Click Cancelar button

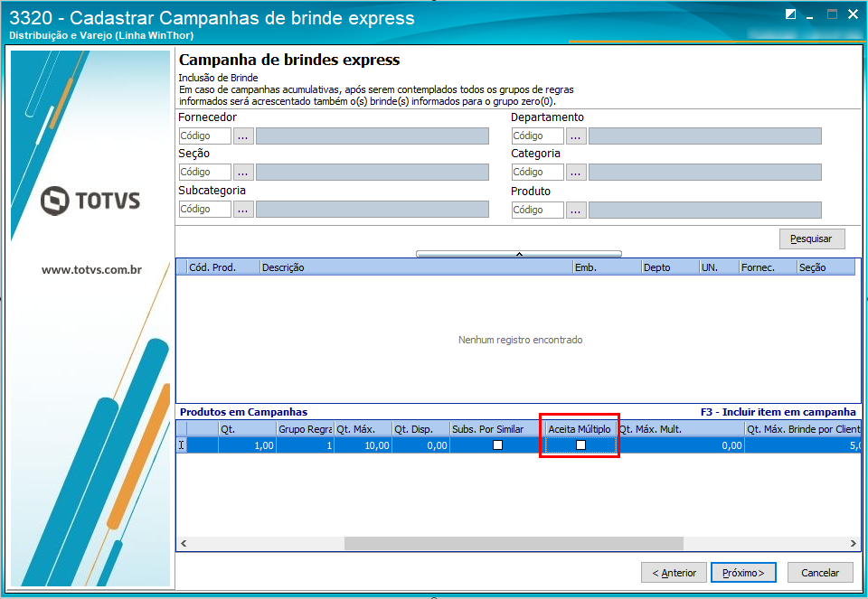(x=820, y=573)
